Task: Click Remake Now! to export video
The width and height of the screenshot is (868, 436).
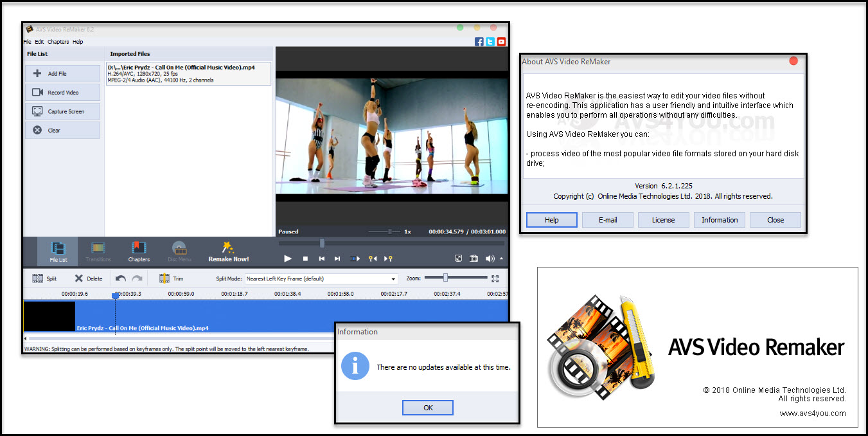Action: (228, 251)
